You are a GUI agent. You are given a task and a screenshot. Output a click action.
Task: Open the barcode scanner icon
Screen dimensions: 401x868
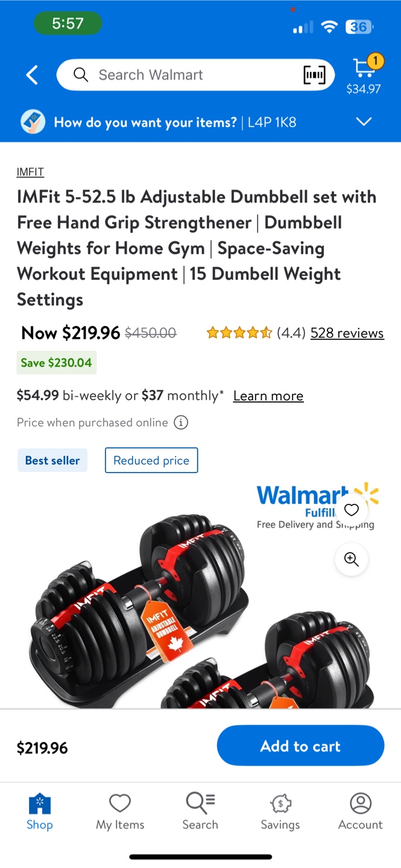click(314, 75)
